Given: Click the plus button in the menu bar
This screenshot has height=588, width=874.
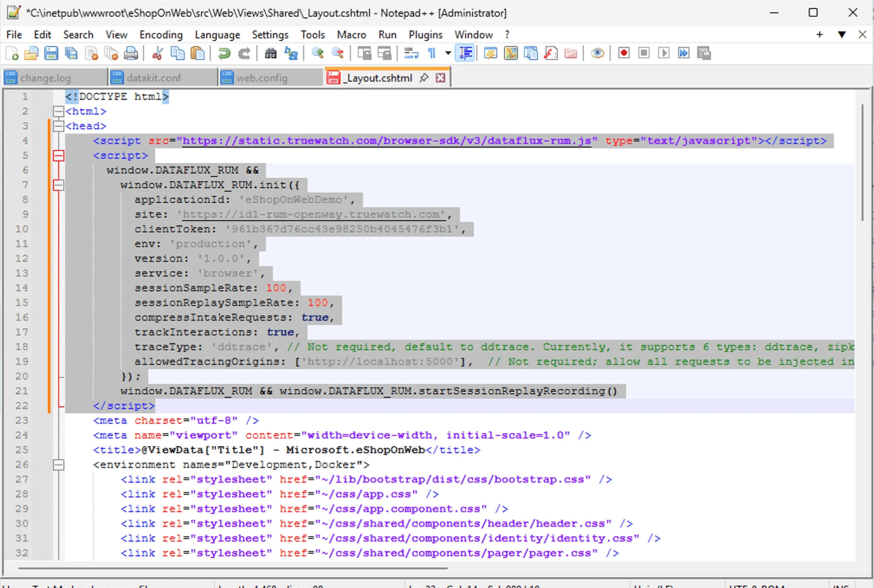Looking at the screenshot, I should pyautogui.click(x=820, y=35).
